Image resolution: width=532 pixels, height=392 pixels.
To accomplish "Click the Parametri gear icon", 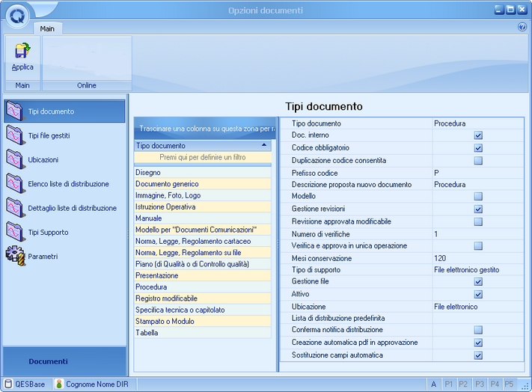I will pyautogui.click(x=15, y=256).
